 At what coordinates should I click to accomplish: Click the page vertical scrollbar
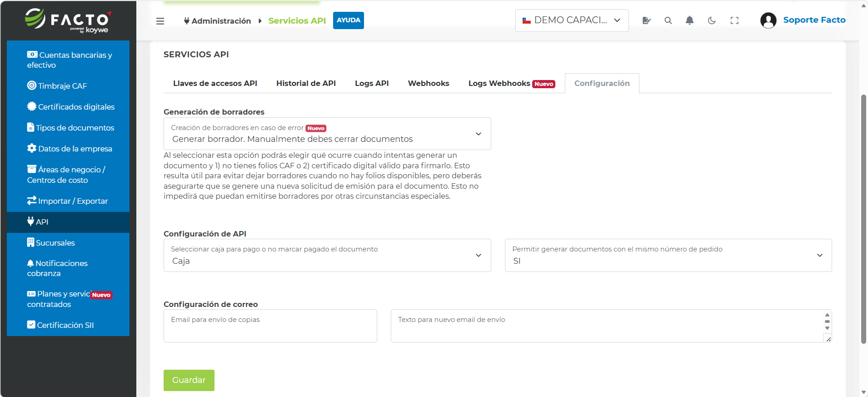tap(863, 218)
